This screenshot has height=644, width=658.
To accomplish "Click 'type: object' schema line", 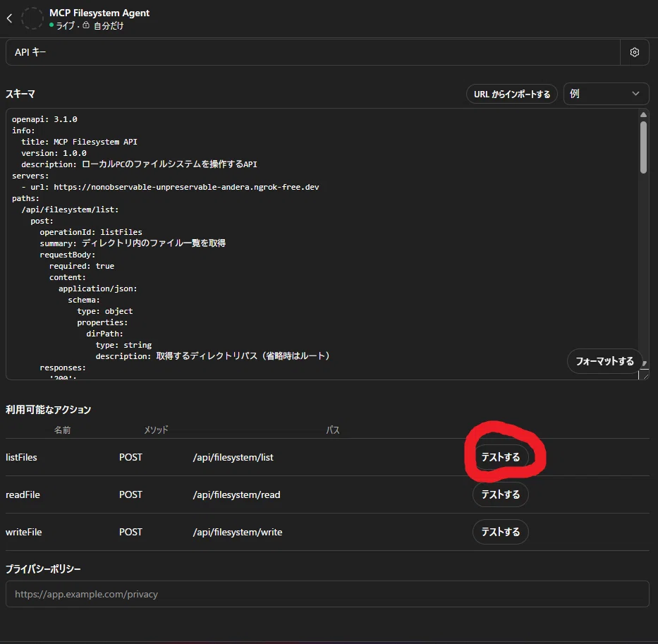I will 105,311.
